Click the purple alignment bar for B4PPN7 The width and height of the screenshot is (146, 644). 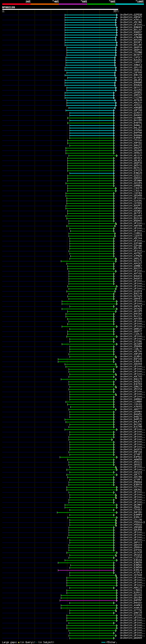coord(88,600)
